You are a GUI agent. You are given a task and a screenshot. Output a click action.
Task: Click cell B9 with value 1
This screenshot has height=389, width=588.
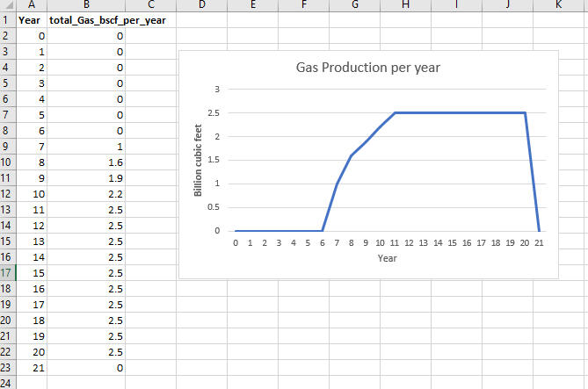click(86, 147)
